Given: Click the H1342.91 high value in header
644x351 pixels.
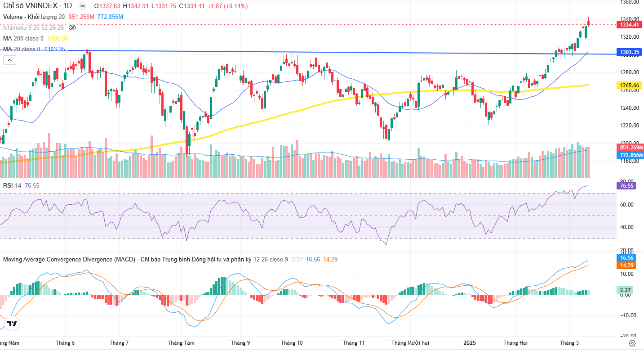Looking at the screenshot, I should [136, 6].
